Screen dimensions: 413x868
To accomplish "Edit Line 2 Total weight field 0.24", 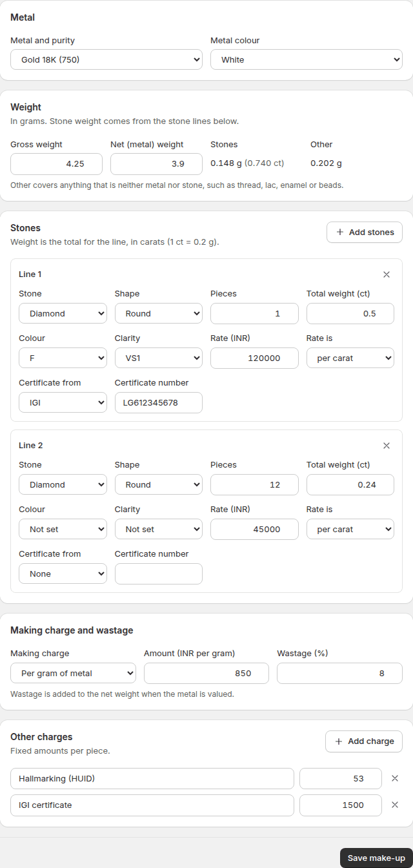I will pos(350,484).
